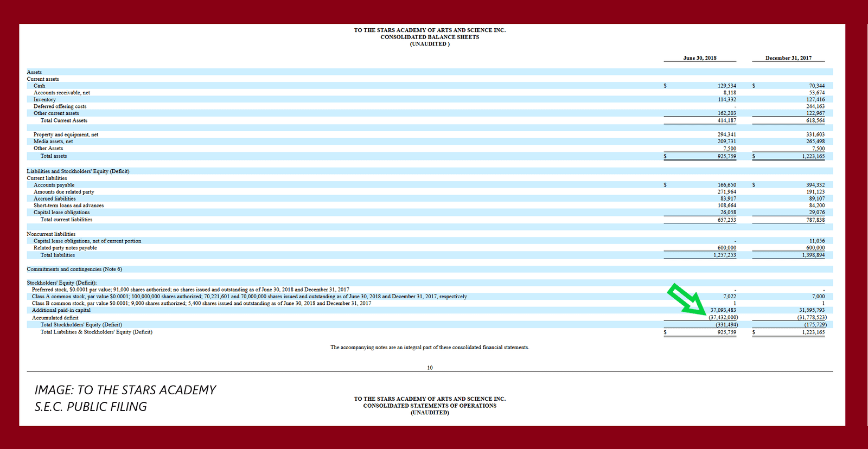Select the accounts receivable value 53,674
Image resolution: width=868 pixels, height=449 pixels.
click(816, 93)
